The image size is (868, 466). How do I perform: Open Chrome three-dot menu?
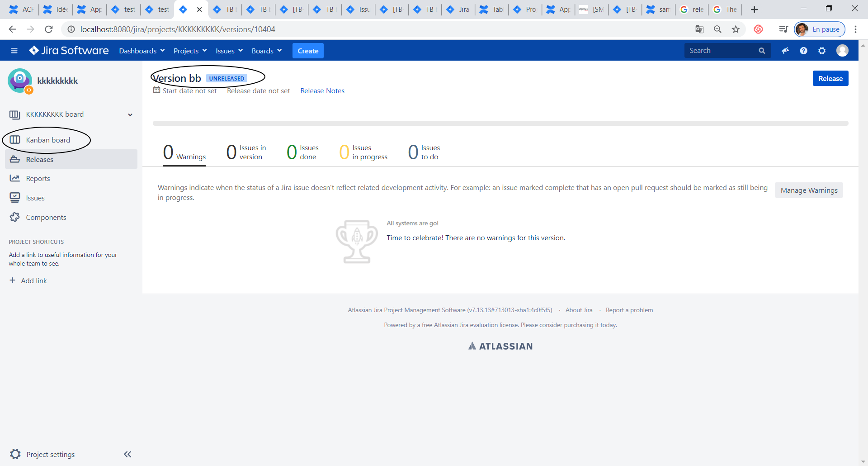[x=855, y=29]
